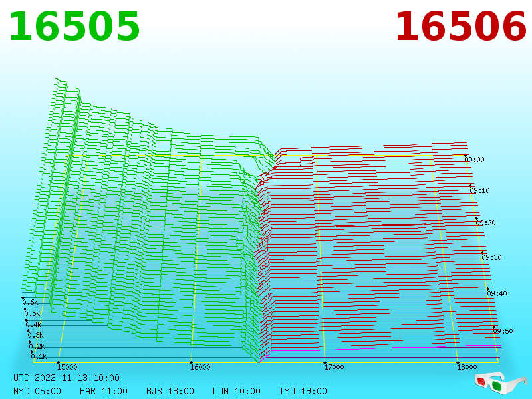Click the UTC 2022-11-13 10:00 timestamp
Viewport: 532px width, 399px height.
coord(66,378)
